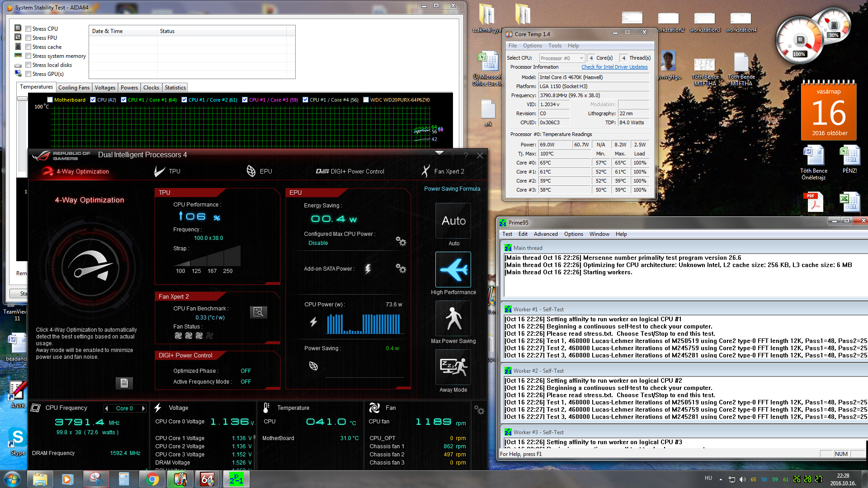Click the Date & Time column header
The image size is (868, 488).
123,31
